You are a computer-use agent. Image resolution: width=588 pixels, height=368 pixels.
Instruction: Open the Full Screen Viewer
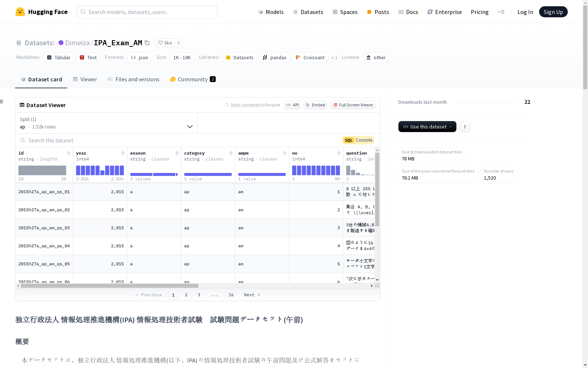353,105
